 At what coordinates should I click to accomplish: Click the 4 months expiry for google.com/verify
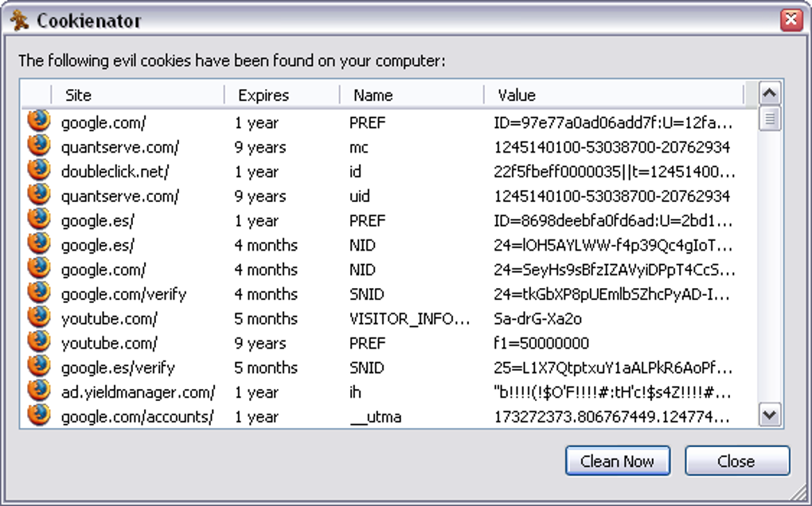pyautogui.click(x=266, y=294)
